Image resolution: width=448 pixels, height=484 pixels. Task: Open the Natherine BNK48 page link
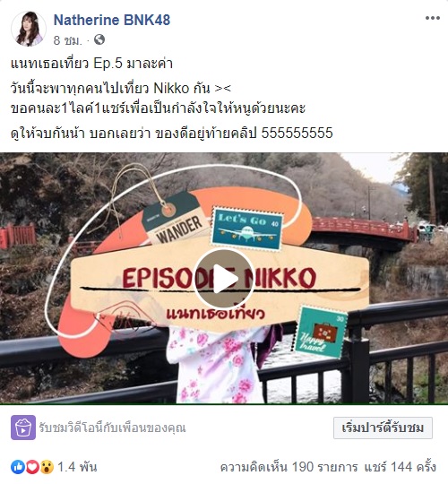112,20
